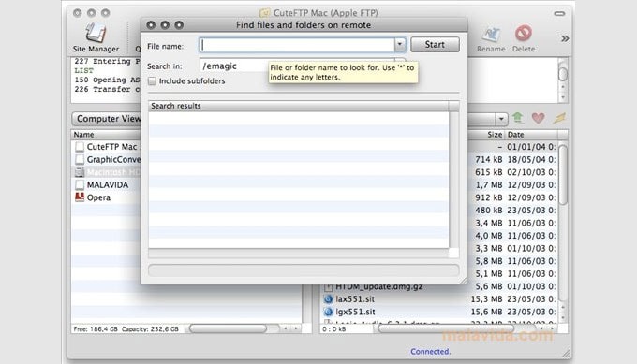Click the toolbar toggle pill in title bar
Viewport: 637px width, 364px height.
pos(559,13)
